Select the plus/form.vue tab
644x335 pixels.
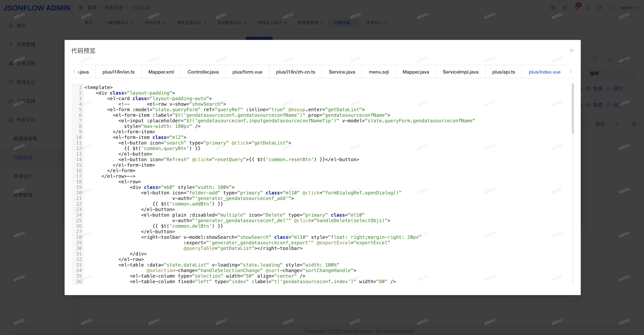(x=247, y=72)
